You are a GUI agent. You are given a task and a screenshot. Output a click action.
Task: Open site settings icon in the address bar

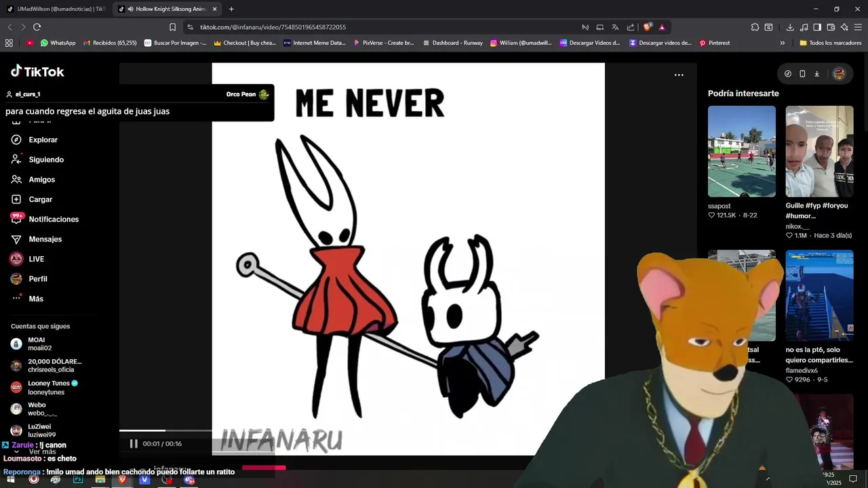[190, 27]
